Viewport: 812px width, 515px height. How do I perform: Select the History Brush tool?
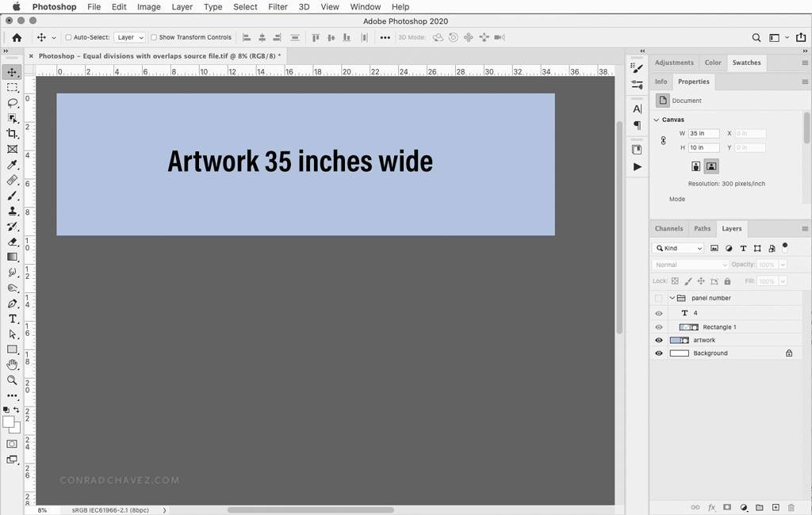click(13, 226)
